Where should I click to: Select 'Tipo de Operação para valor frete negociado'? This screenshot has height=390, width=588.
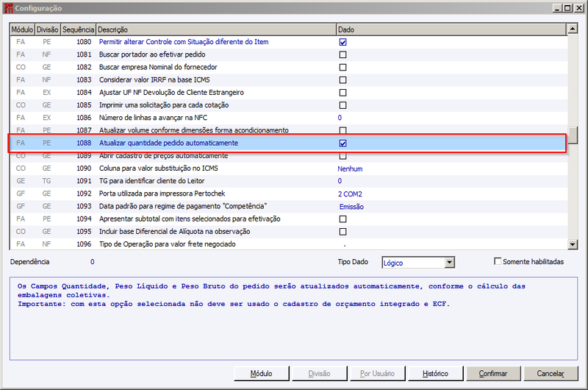tap(288, 244)
